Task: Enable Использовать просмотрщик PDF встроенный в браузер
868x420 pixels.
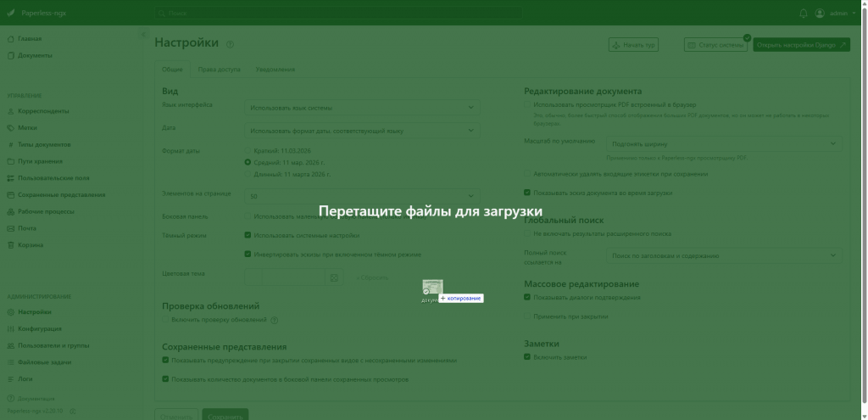Action: (527, 104)
